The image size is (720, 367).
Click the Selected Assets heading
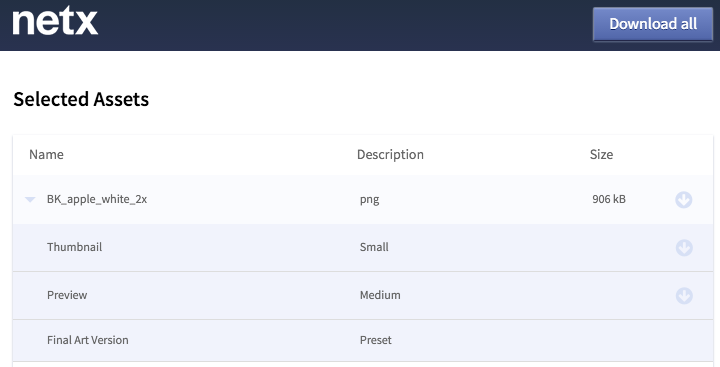click(81, 99)
